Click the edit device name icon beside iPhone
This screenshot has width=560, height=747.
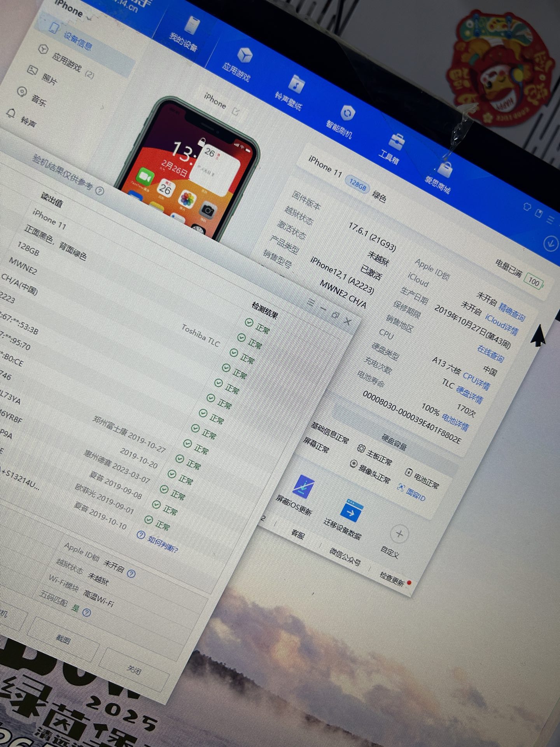pyautogui.click(x=236, y=112)
